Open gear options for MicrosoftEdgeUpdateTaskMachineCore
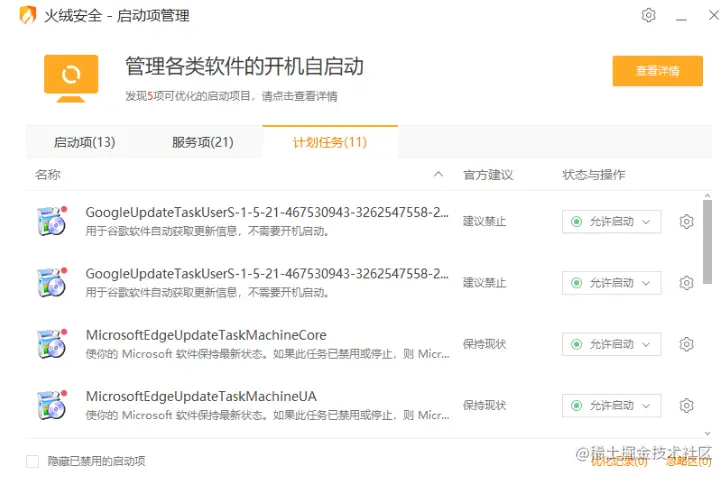 pyautogui.click(x=686, y=344)
